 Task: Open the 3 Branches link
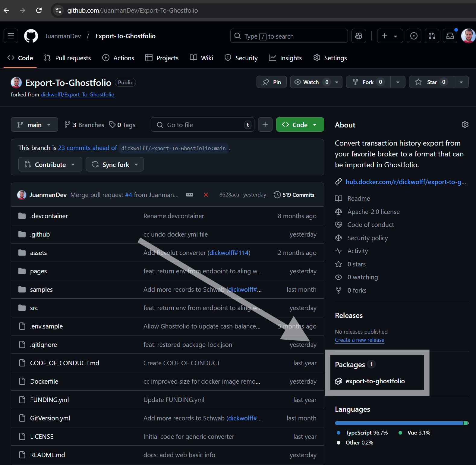tap(84, 125)
